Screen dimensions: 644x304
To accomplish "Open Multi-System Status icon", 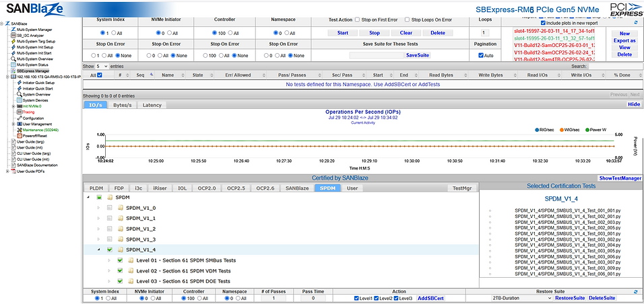I will (13, 65).
